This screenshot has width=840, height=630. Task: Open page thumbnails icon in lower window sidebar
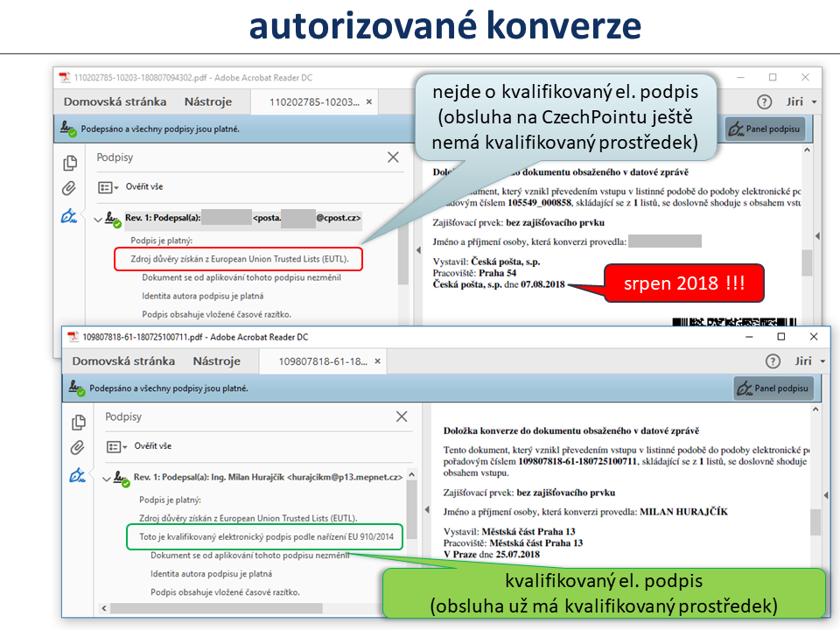click(x=79, y=422)
